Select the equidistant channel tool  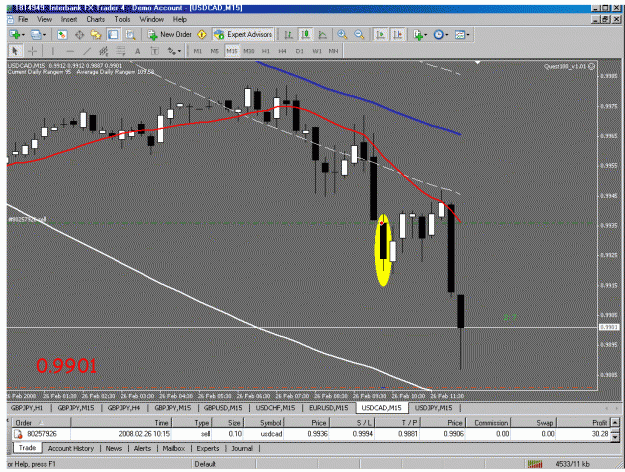tap(104, 51)
